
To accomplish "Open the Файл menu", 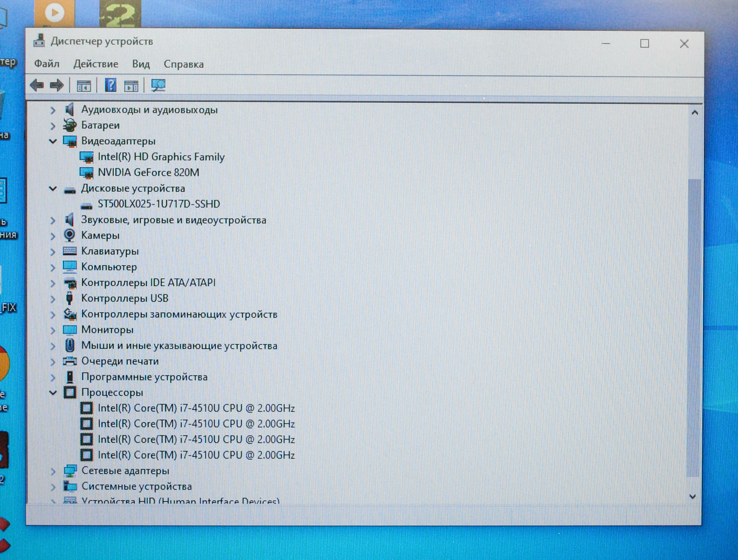I will click(x=47, y=64).
